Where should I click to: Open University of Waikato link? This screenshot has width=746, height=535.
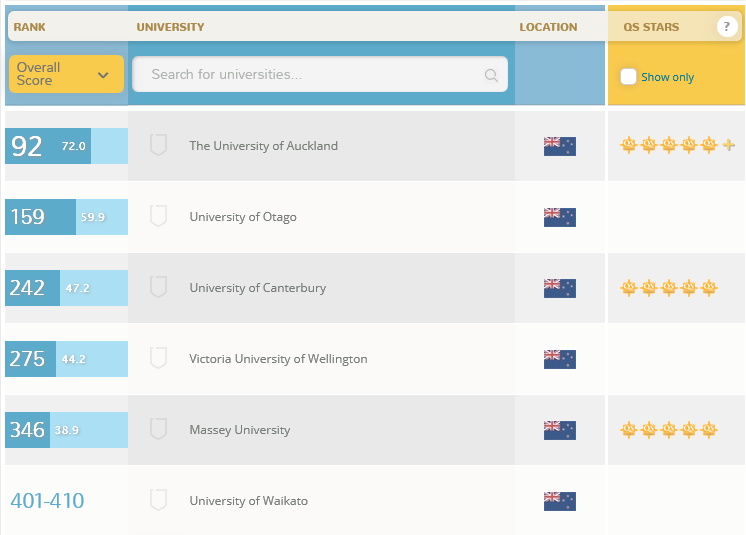point(248,501)
